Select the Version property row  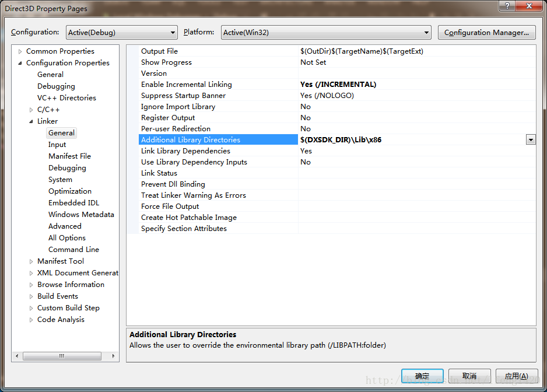[218, 73]
